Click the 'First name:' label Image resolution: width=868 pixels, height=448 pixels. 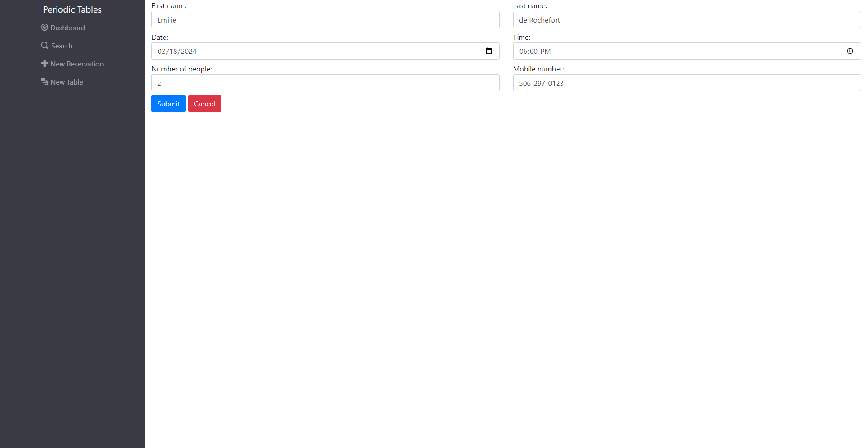coord(169,6)
